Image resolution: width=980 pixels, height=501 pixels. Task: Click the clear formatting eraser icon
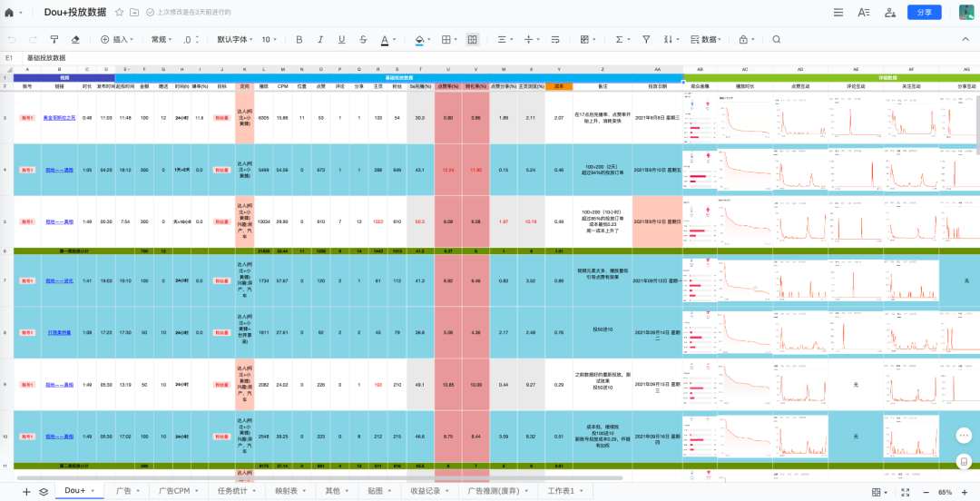tap(75, 39)
